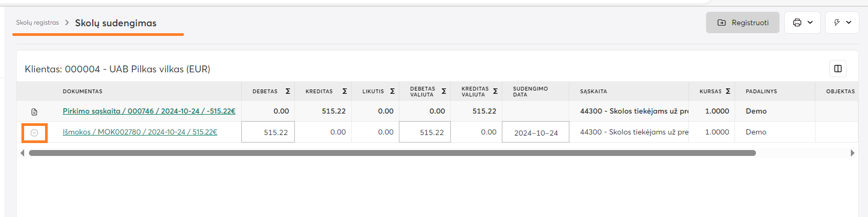Open the print options dropdown
The height and width of the screenshot is (217, 868).
pos(803,23)
